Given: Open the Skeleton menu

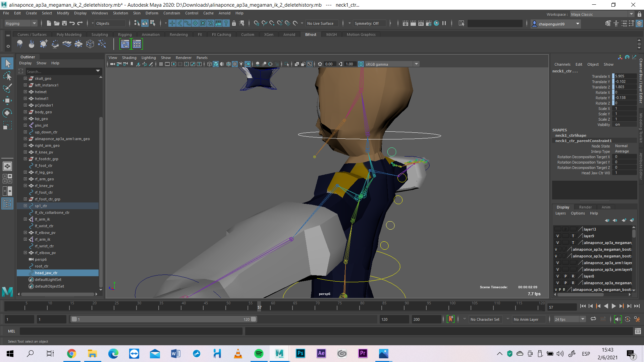Looking at the screenshot, I should [x=120, y=13].
